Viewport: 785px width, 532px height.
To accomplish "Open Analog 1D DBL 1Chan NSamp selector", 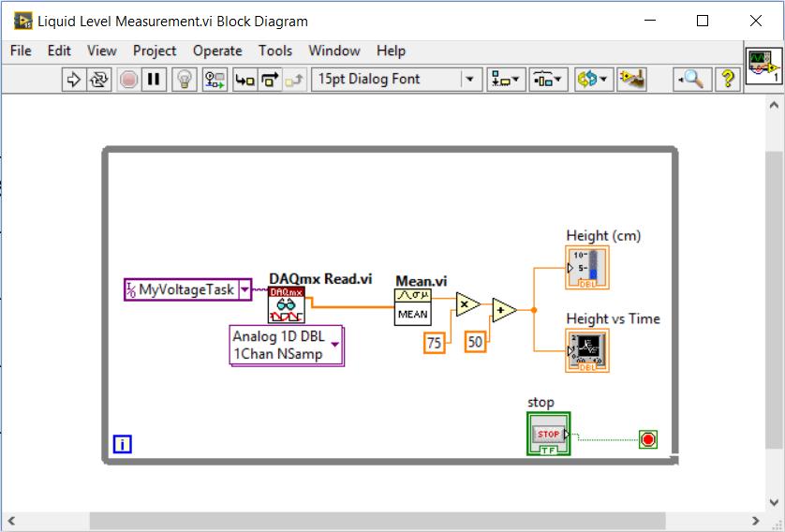I will pyautogui.click(x=287, y=346).
